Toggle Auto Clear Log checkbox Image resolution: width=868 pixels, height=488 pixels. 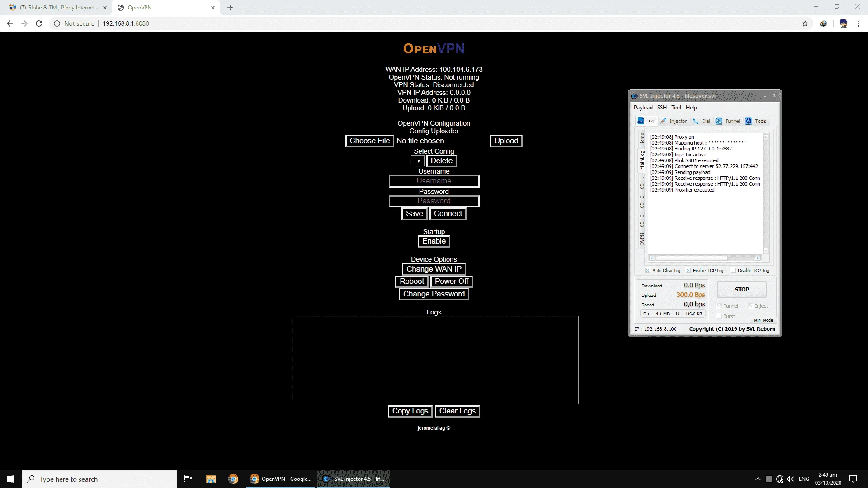[x=648, y=271]
